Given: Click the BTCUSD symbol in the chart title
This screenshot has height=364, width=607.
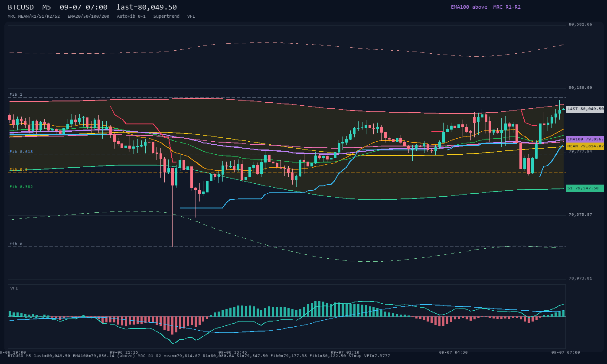Looking at the screenshot, I should point(21,7).
